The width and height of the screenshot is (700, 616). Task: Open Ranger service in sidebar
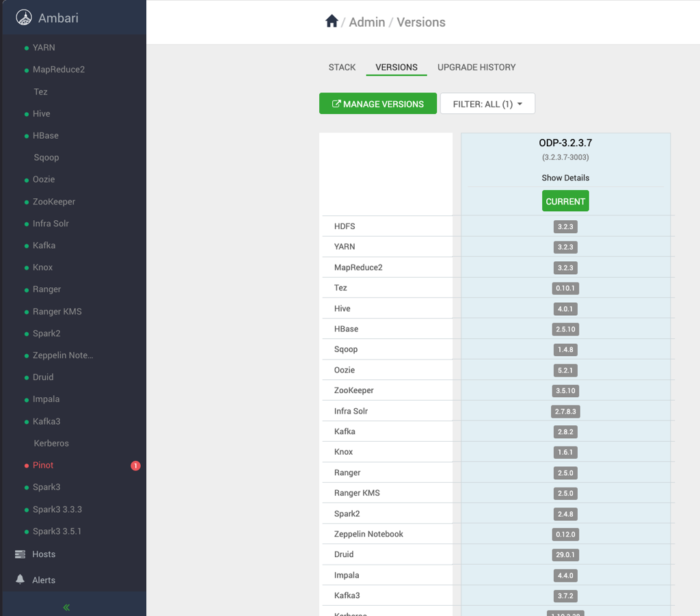coord(46,289)
